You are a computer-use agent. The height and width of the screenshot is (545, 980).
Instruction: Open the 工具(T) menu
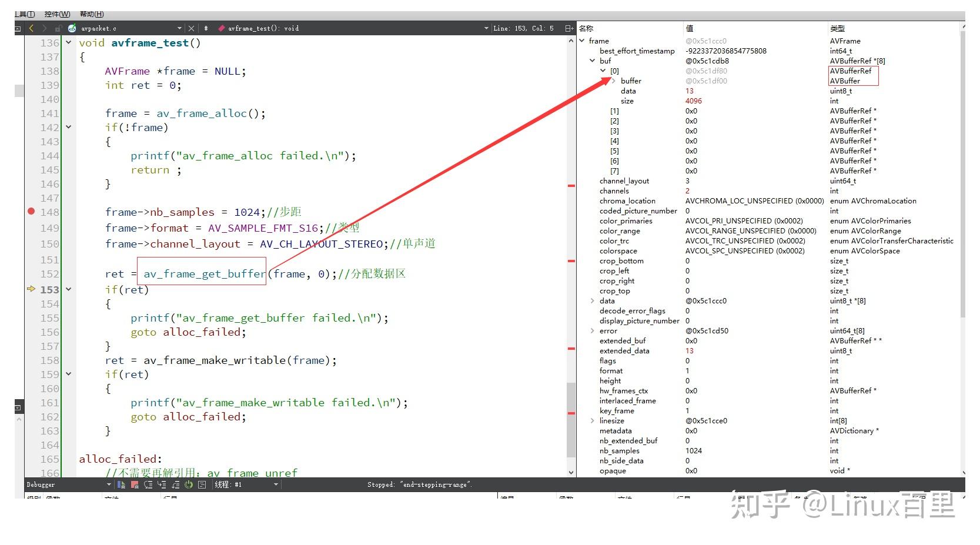pos(25,14)
